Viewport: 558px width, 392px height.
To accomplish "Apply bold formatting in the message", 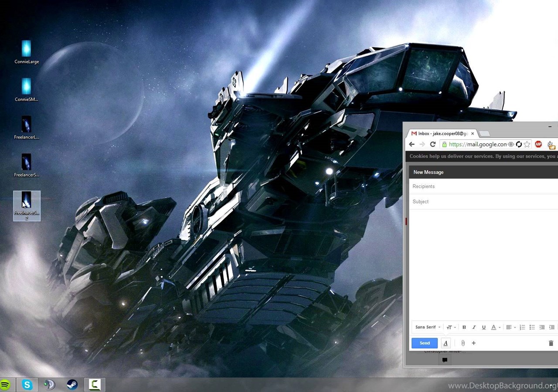I will point(464,327).
